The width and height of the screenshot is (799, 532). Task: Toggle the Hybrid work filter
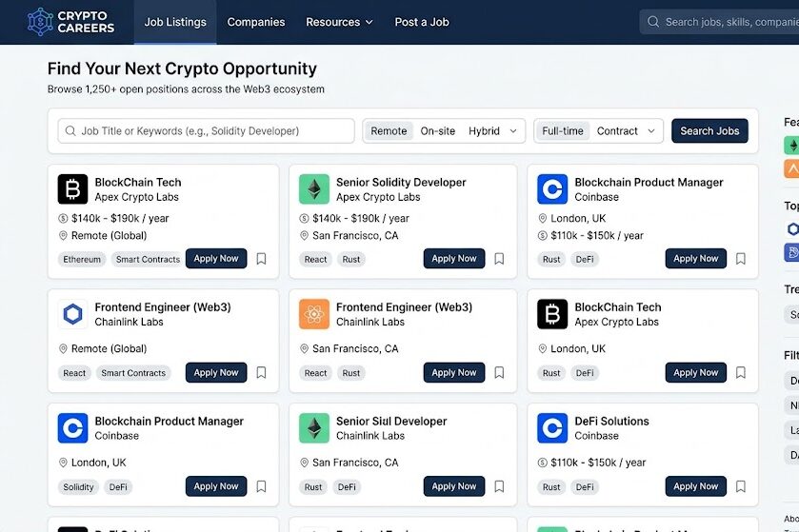484,130
